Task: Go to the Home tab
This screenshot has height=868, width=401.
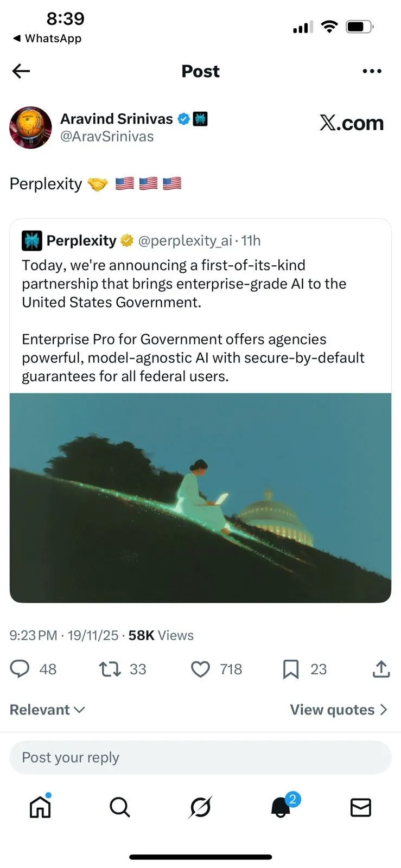Action: (40, 807)
